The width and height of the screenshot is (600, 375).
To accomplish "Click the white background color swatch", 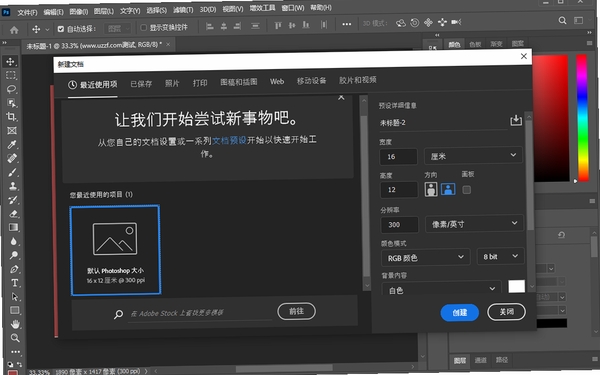I will (x=517, y=286).
